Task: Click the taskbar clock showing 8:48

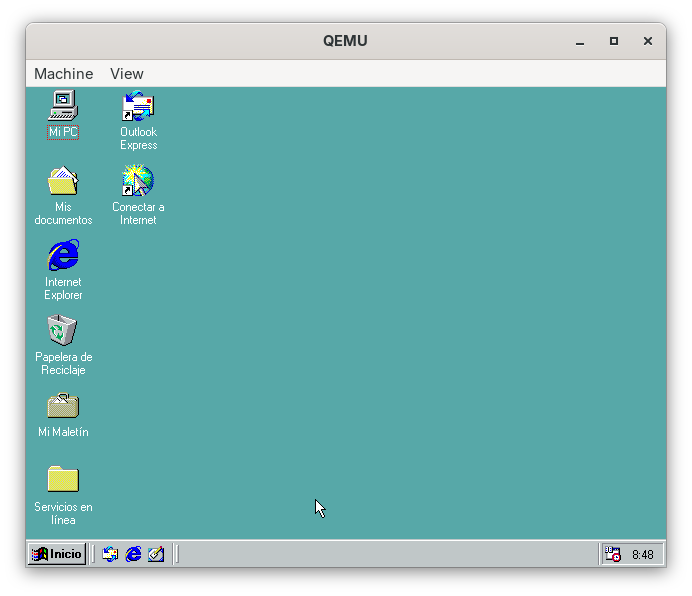Action: [642, 554]
